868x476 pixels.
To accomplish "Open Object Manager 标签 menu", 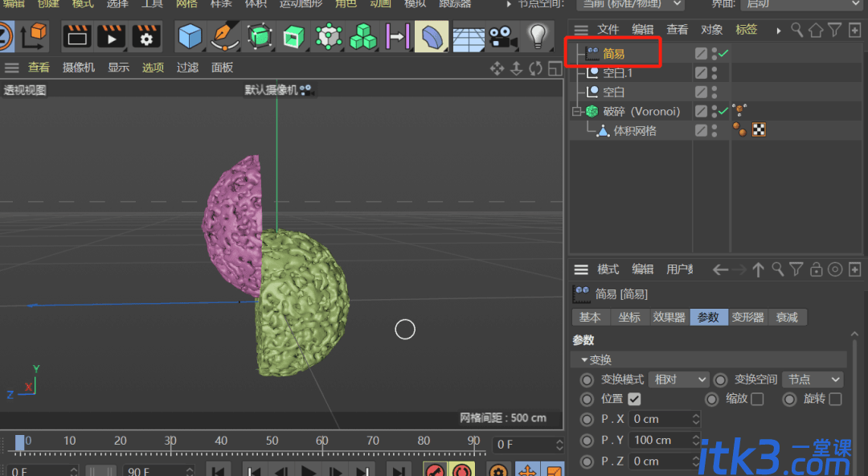I will [746, 30].
